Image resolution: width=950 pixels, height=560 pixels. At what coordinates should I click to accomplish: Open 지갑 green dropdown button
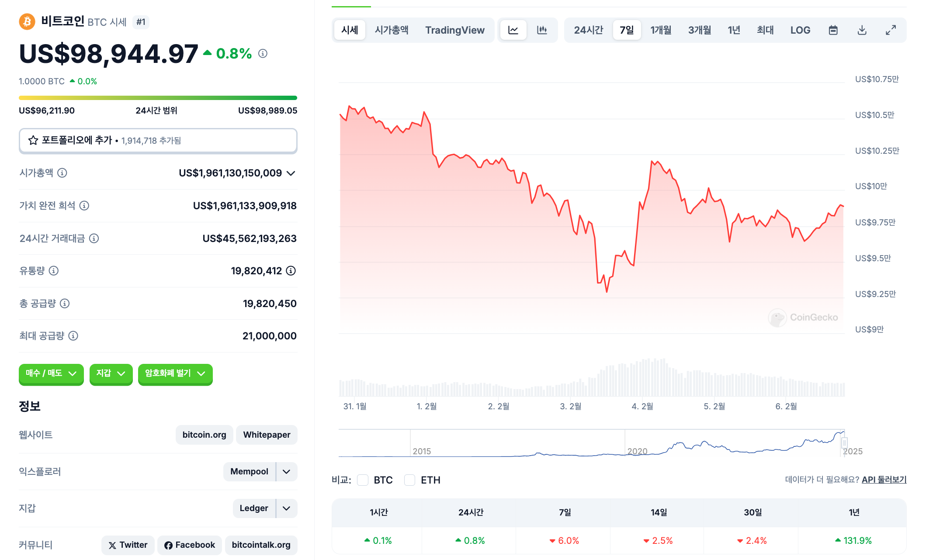tap(111, 373)
